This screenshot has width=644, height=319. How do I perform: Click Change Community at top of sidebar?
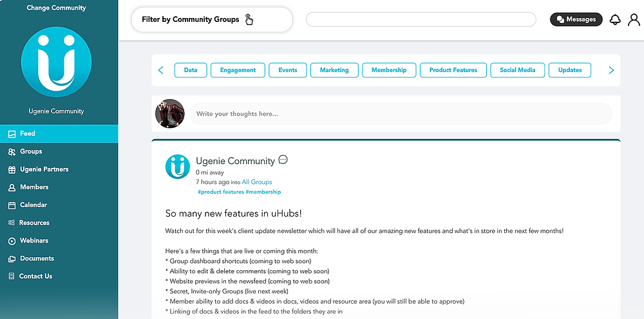click(56, 8)
